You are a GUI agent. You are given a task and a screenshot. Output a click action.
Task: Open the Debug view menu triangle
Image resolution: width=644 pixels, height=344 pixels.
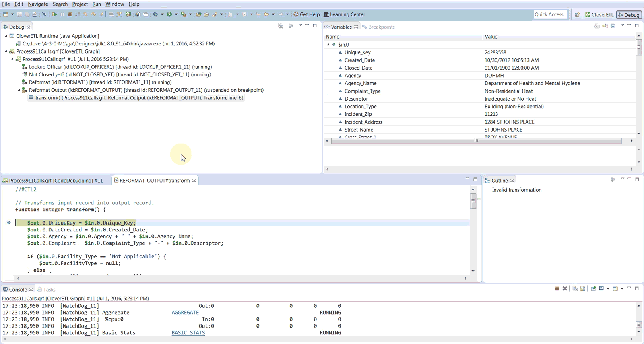(x=300, y=25)
